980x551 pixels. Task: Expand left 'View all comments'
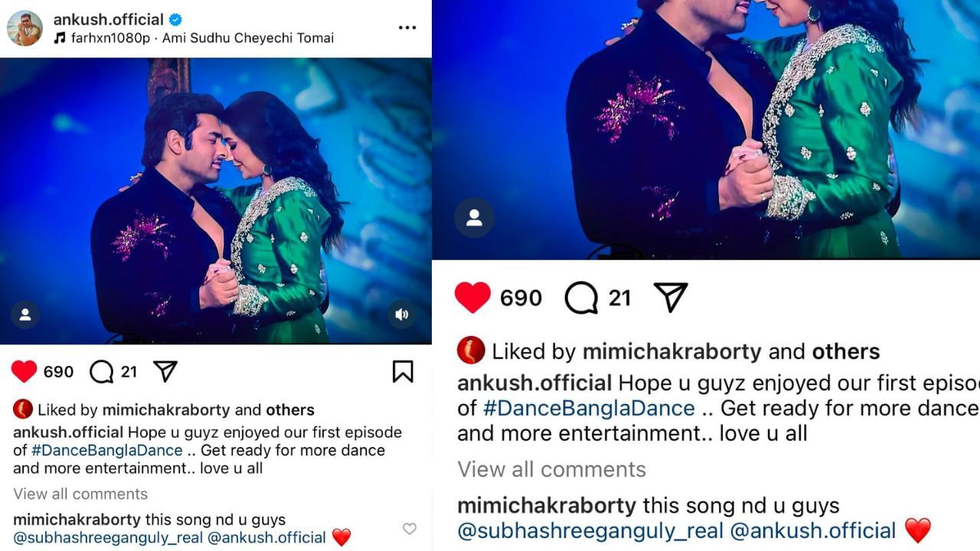(x=80, y=494)
